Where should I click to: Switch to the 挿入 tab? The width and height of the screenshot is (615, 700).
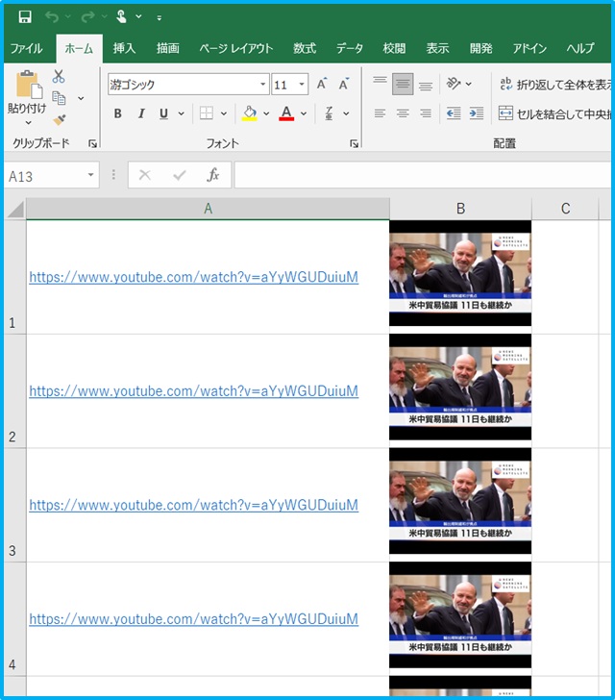(124, 48)
